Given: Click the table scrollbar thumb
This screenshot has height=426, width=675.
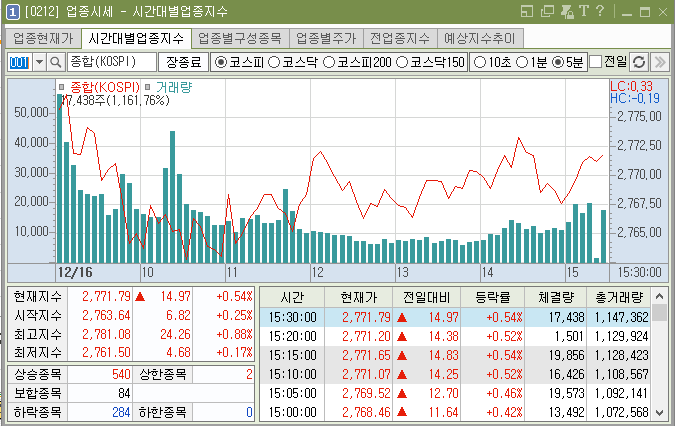Looking at the screenshot, I should click(x=660, y=312).
